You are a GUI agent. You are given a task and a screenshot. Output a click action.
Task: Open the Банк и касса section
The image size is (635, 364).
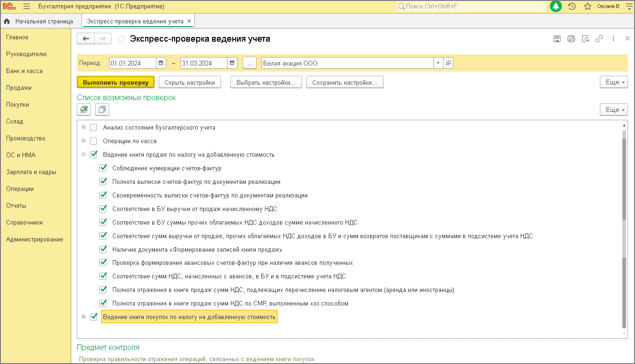click(x=24, y=71)
